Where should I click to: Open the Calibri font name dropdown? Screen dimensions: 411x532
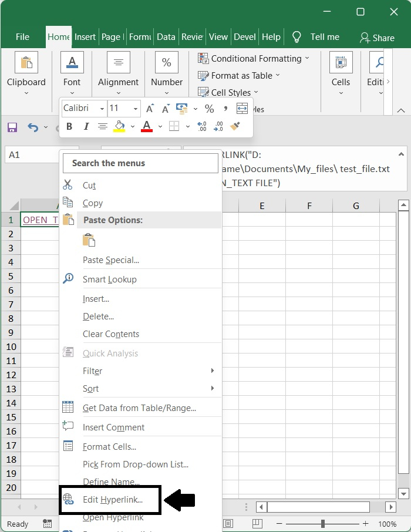click(102, 109)
